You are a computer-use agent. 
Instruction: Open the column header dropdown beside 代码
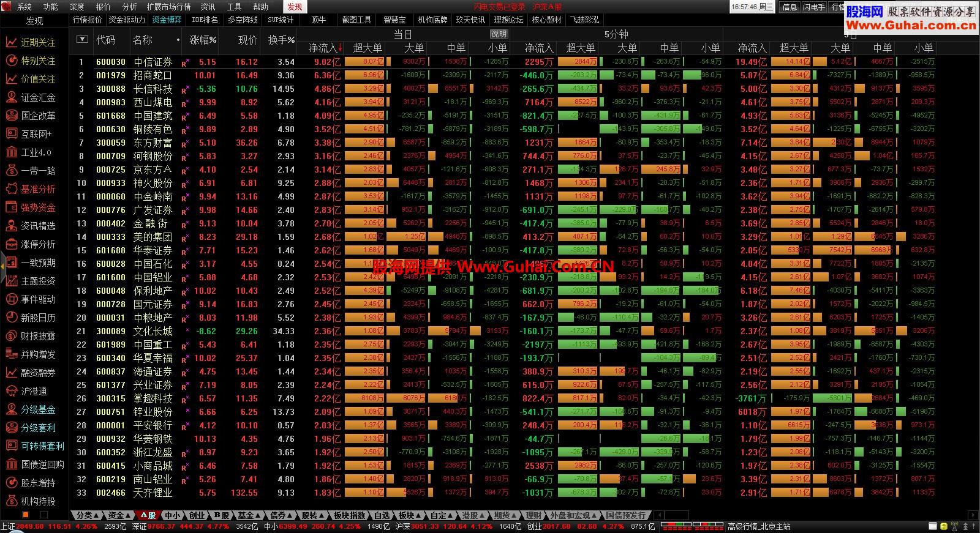[82, 39]
